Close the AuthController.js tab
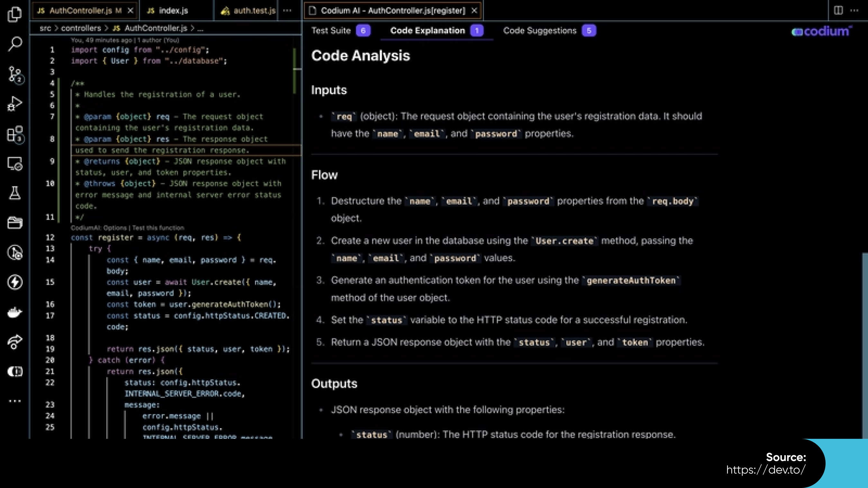 pos(131,10)
